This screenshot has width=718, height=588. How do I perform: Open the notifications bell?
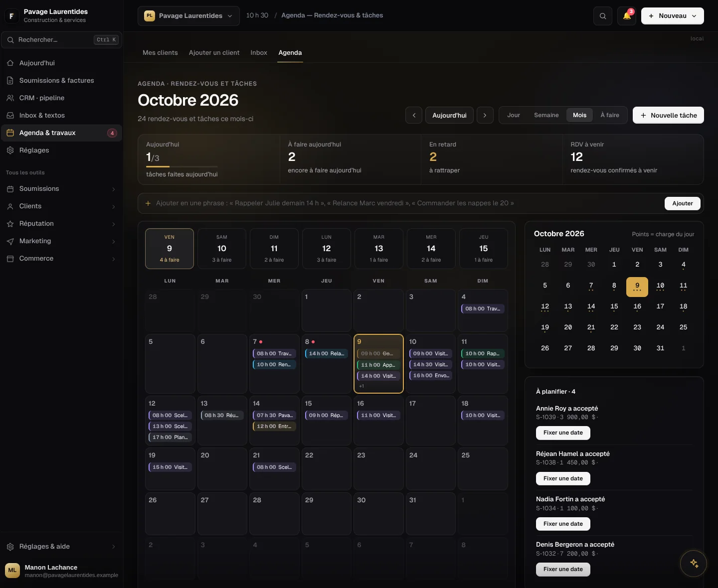pos(627,16)
